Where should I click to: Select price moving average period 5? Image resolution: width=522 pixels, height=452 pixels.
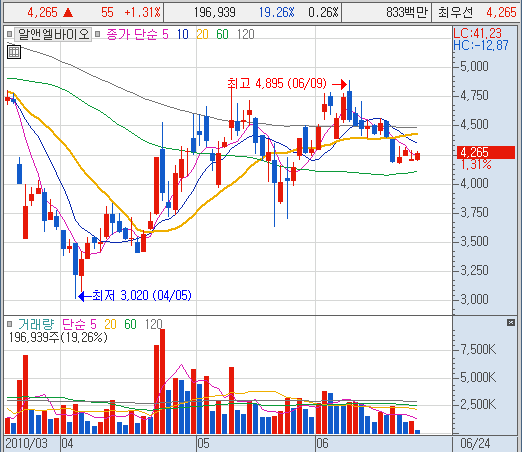coord(165,34)
